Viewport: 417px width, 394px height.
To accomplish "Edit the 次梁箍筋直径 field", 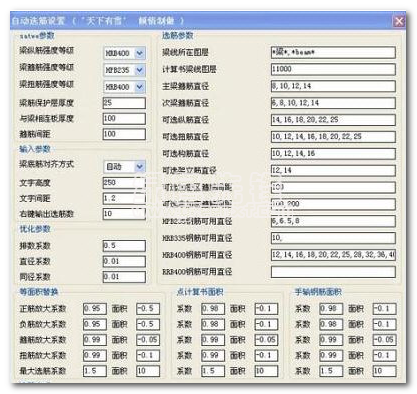I will (x=333, y=103).
